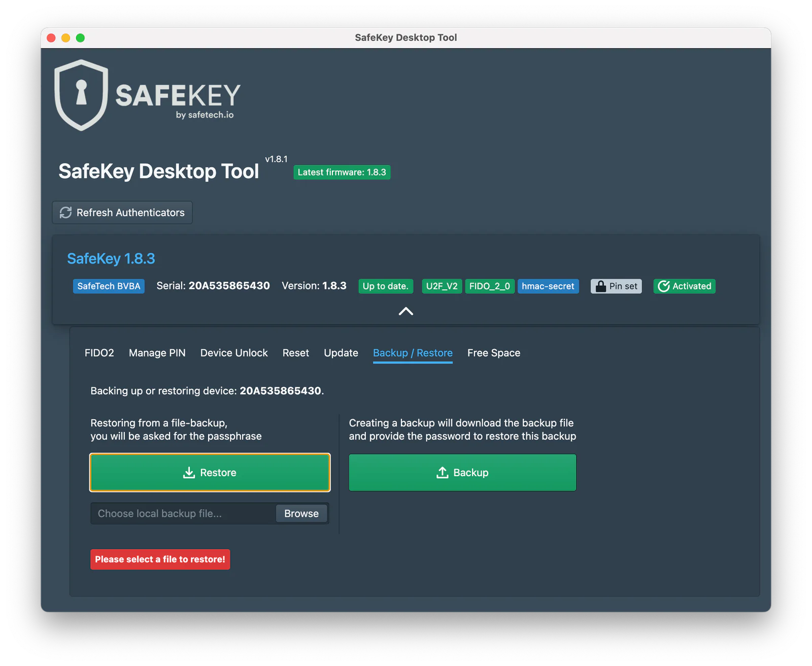Viewport: 812px width, 666px height.
Task: Click the U2F_V2 badge
Action: (442, 286)
